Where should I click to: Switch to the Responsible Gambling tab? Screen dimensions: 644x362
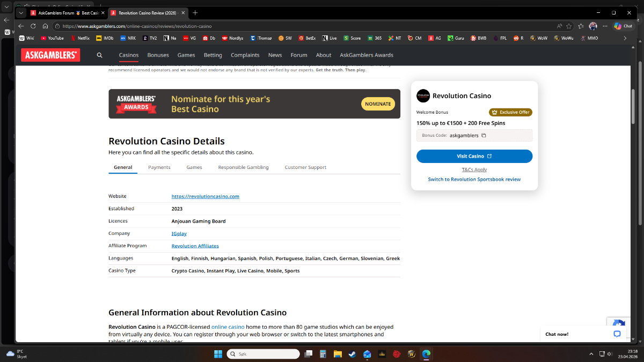[243, 167]
